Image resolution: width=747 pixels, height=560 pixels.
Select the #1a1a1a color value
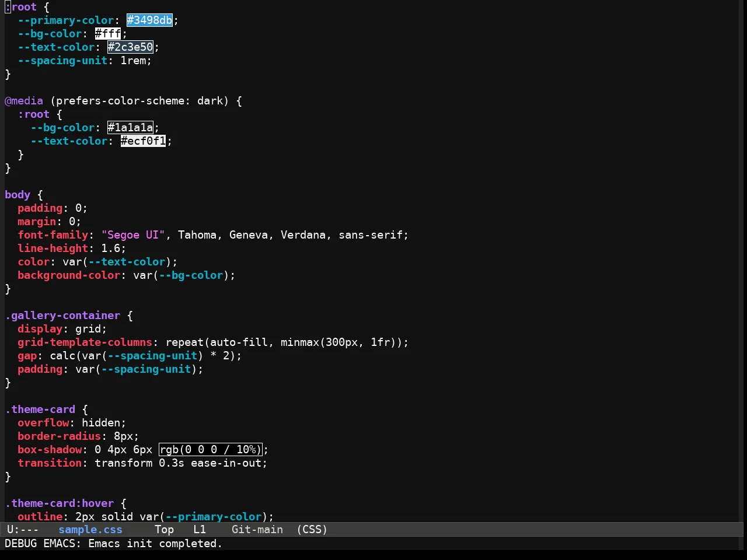[130, 128]
